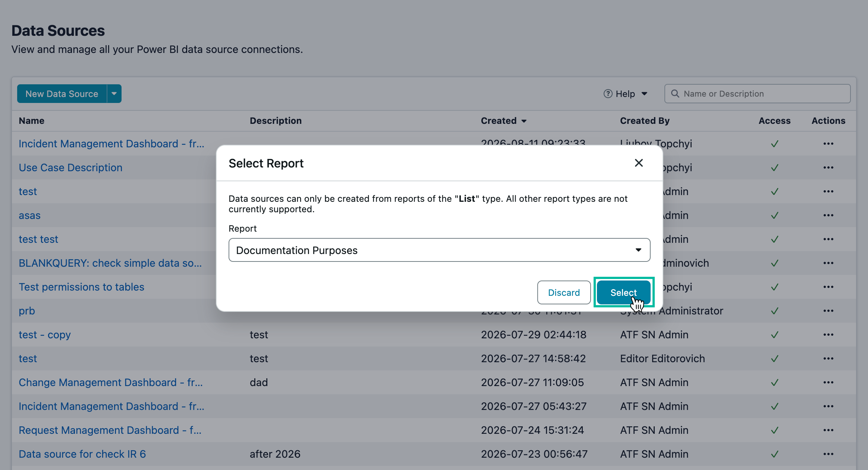Viewport: 868px width, 470px height.
Task: Open actions menu for Request Management Dashboard row
Action: [x=828, y=430]
